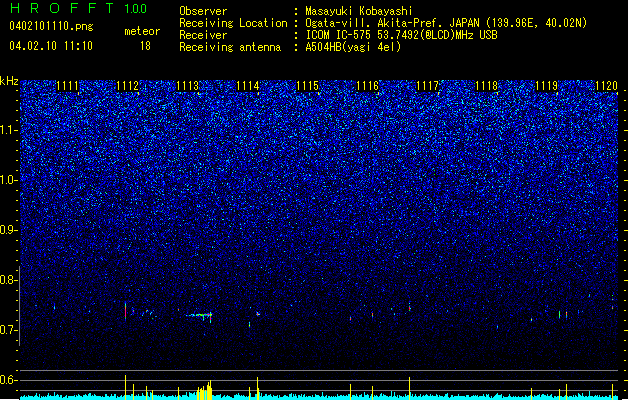Click the meteor count value 18
This screenshot has height=400, width=629.
(145, 46)
